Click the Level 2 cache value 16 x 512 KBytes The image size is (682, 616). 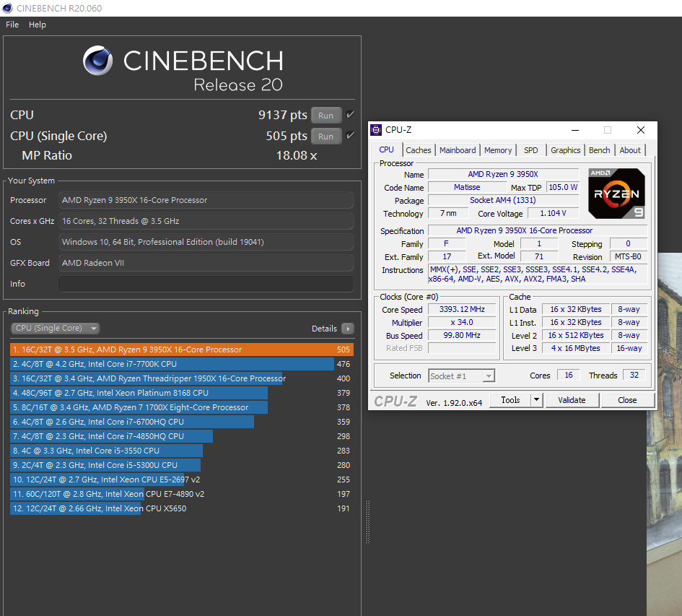tap(575, 335)
